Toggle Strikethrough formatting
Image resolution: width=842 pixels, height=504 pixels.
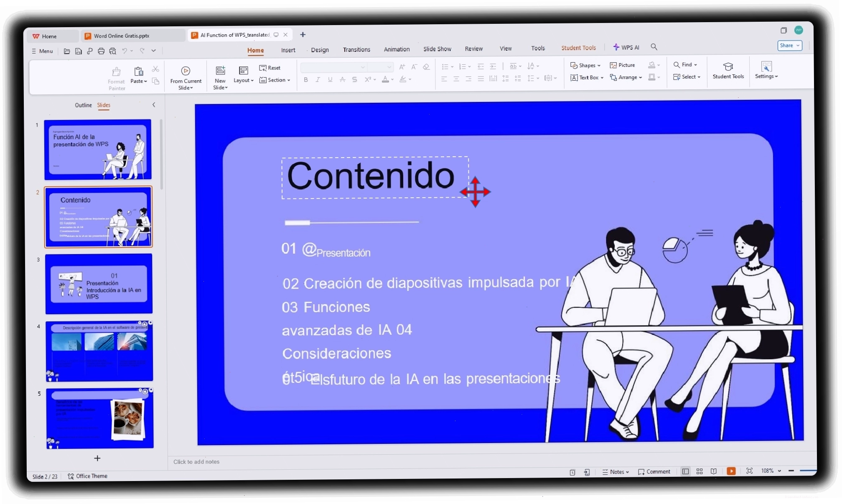343,79
